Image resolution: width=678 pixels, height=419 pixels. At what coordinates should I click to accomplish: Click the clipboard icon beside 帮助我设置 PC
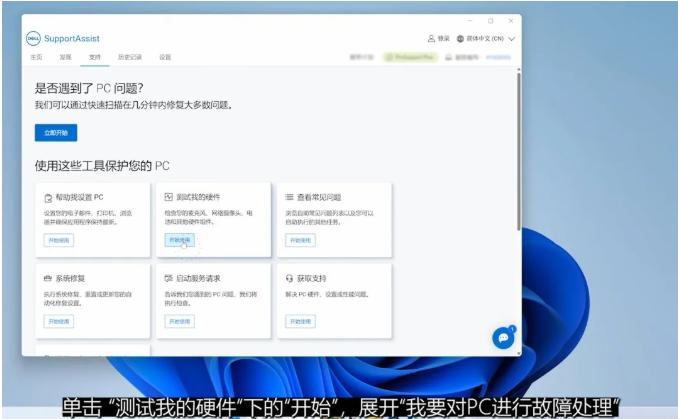pos(48,198)
